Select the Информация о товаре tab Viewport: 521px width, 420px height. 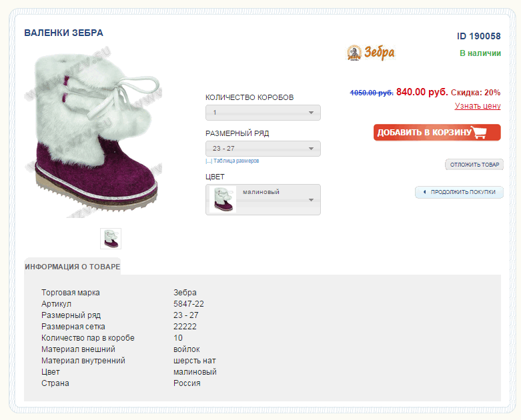(73, 267)
